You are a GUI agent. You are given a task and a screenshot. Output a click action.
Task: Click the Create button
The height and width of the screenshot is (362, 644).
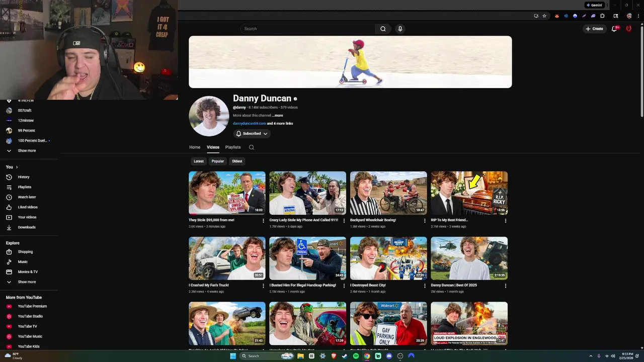594,29
